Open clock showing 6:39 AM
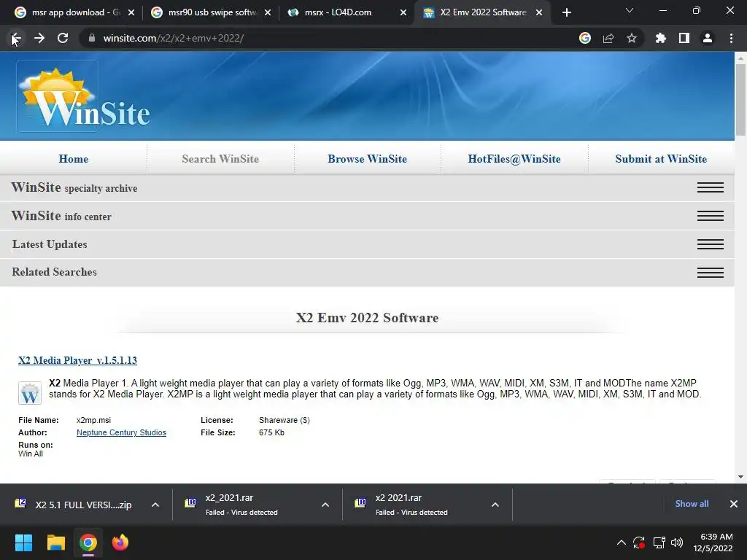This screenshot has width=747, height=560. pyautogui.click(x=713, y=542)
